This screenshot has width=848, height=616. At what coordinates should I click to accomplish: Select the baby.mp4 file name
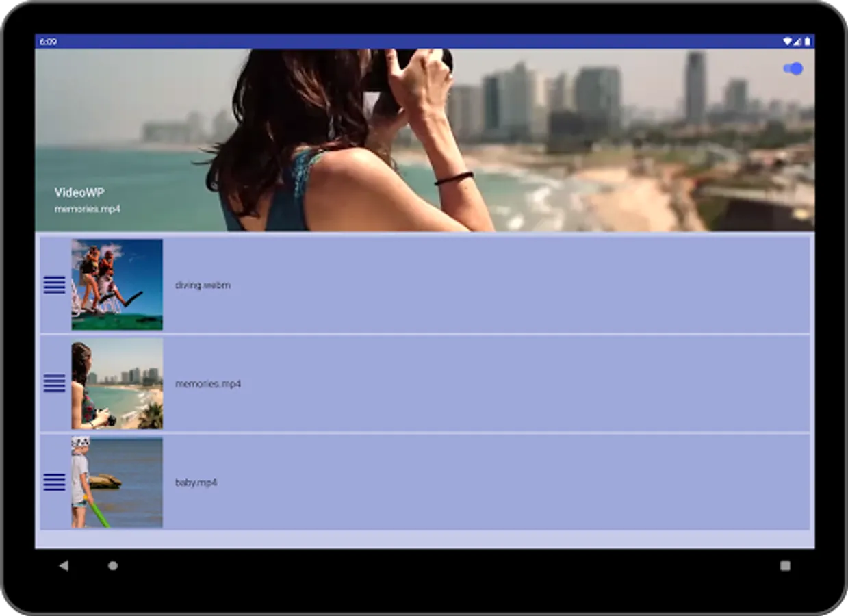click(x=196, y=483)
